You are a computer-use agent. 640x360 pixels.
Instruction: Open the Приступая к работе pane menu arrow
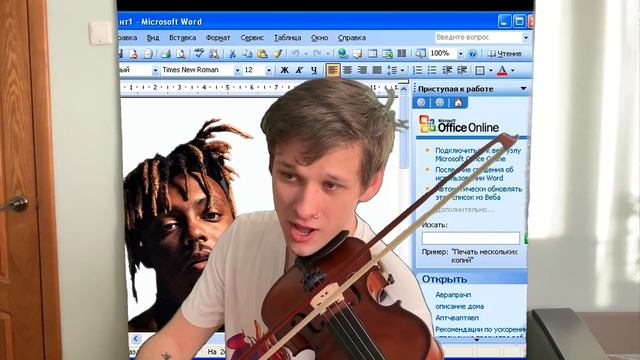pos(523,89)
